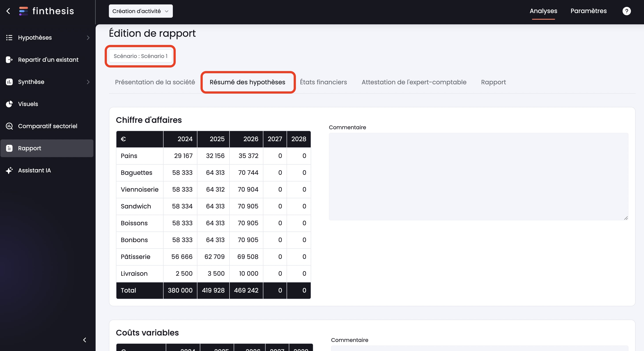
Task: Click the Pains row label
Action: point(129,156)
